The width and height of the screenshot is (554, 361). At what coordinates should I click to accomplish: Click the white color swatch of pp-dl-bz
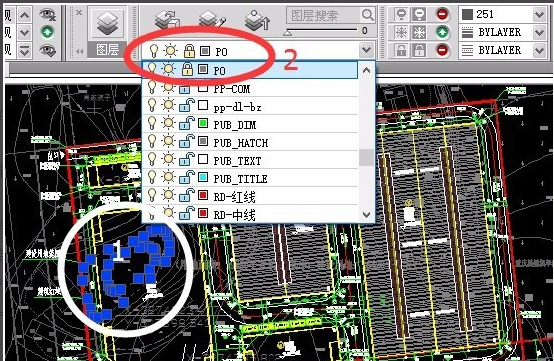tap(203, 105)
